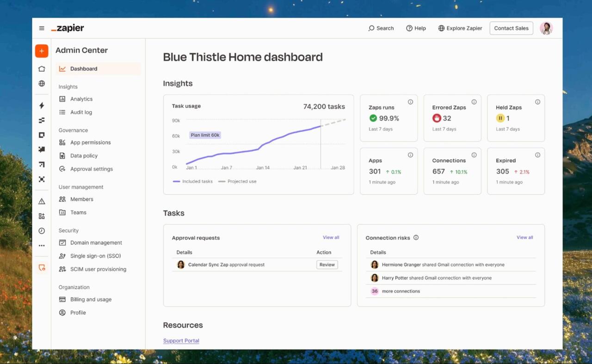This screenshot has height=364, width=592.
Task: Select Analytics under Insights
Action: coord(82,99)
